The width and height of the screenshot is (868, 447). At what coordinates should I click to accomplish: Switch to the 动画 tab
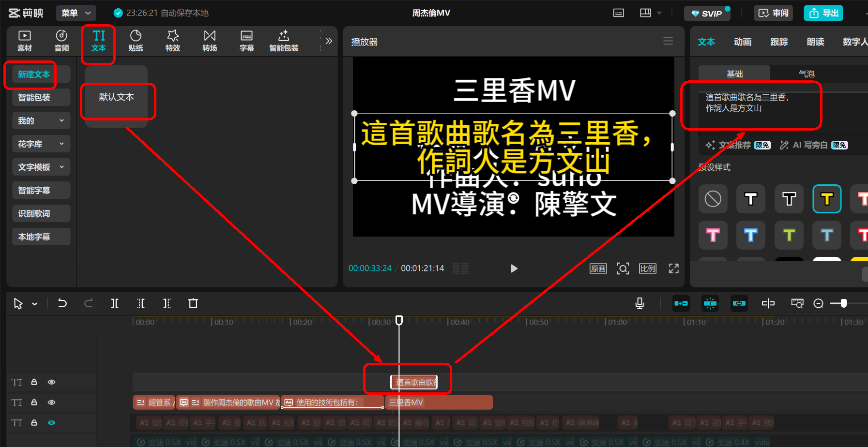pos(743,42)
